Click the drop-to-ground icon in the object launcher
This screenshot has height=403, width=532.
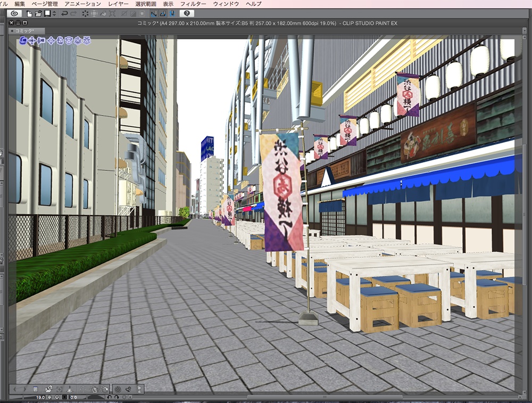[71, 390]
